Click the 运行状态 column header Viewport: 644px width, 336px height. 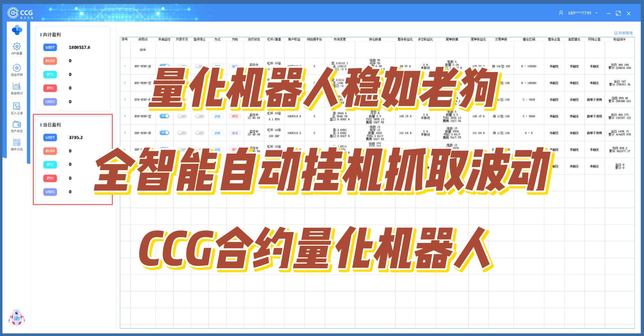pyautogui.click(x=254, y=39)
